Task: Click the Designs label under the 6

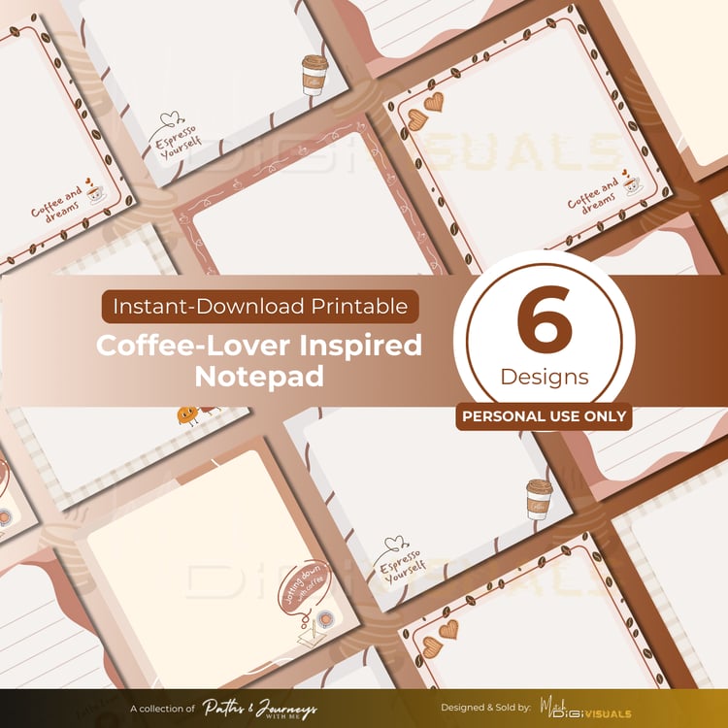Action: point(545,377)
